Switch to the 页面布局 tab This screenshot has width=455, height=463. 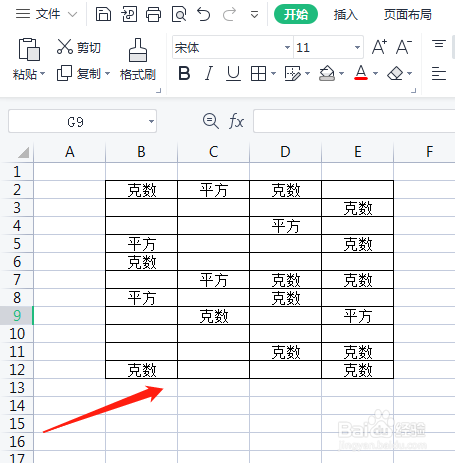point(407,14)
